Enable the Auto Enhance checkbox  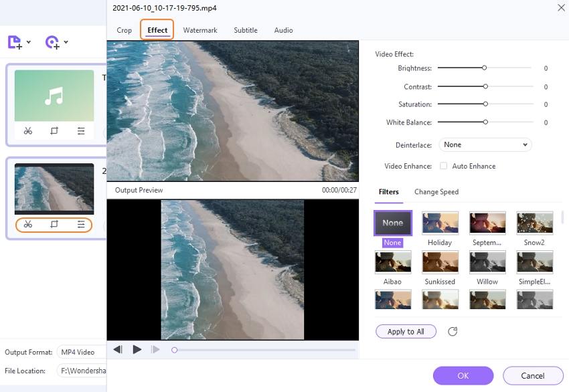(x=443, y=166)
